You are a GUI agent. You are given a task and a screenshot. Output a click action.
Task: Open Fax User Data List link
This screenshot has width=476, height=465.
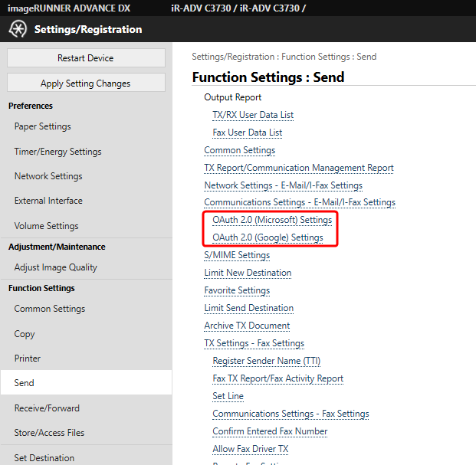pos(248,133)
